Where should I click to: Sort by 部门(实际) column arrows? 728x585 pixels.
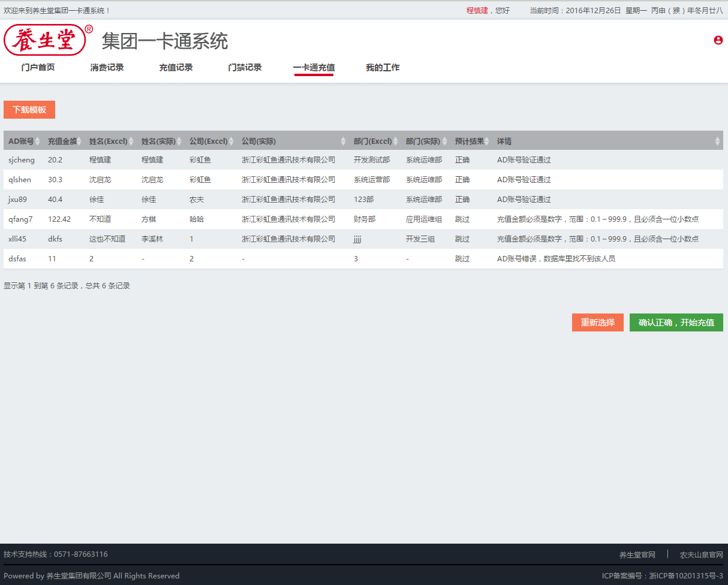(444, 141)
